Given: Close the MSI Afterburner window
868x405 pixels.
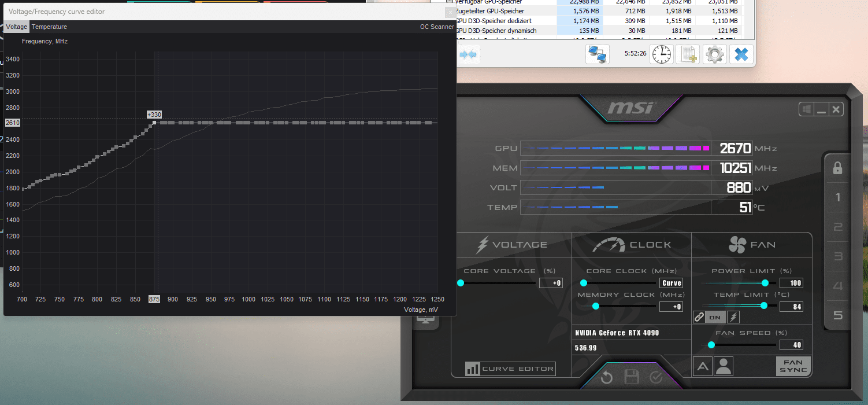Looking at the screenshot, I should coord(836,109).
